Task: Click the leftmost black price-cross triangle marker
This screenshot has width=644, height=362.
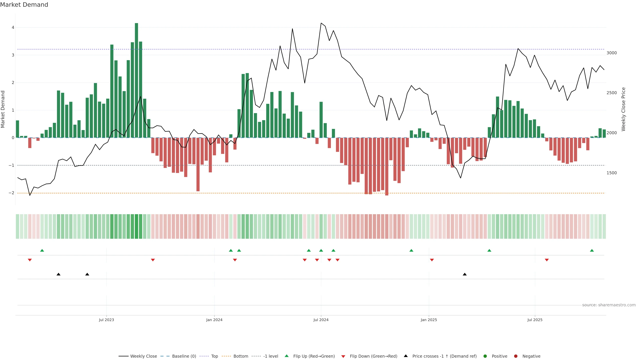Action: click(59, 274)
